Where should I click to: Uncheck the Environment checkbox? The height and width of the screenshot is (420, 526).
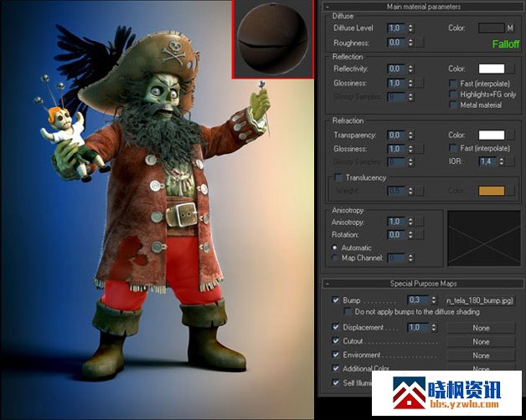335,354
